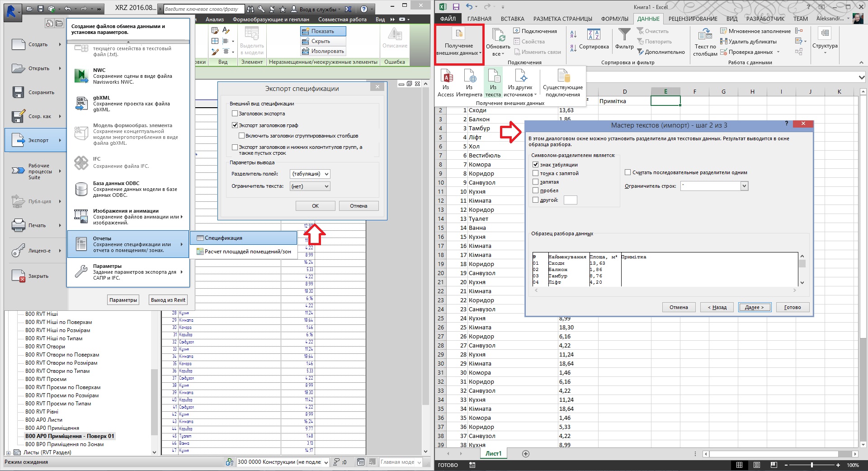Screen dimensions: 868x471
Task: Open Ограничитель текста dropdown
Action: coord(310,186)
